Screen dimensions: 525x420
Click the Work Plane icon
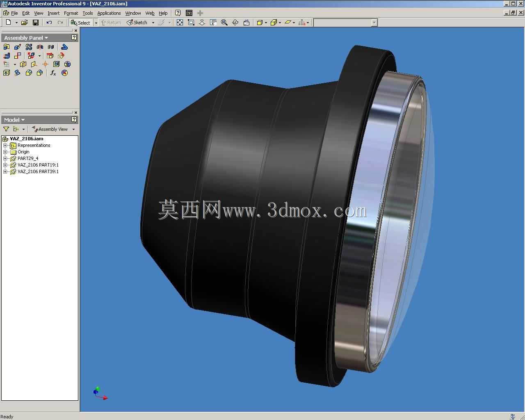23,64
